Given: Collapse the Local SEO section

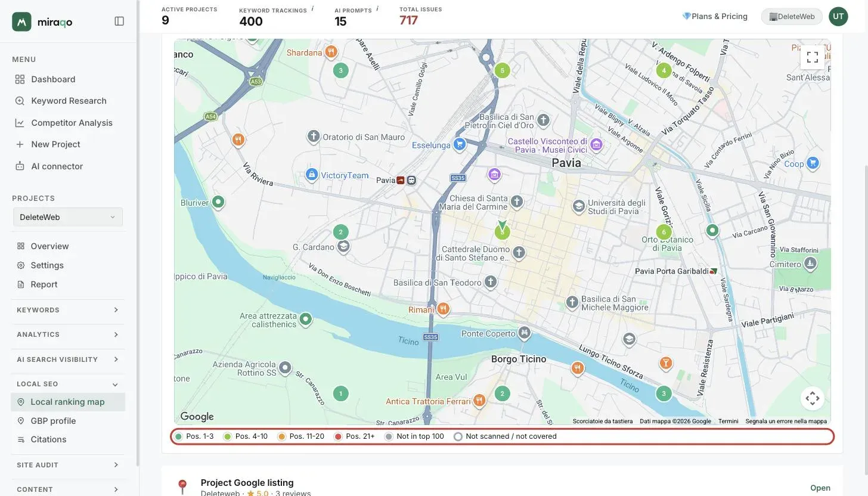Looking at the screenshot, I should [x=68, y=384].
